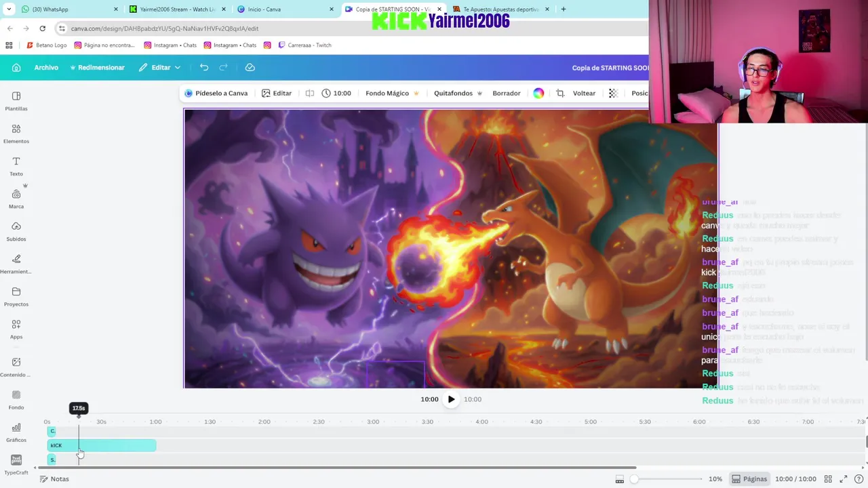Switch to the Te Apuesto tab

click(x=500, y=9)
